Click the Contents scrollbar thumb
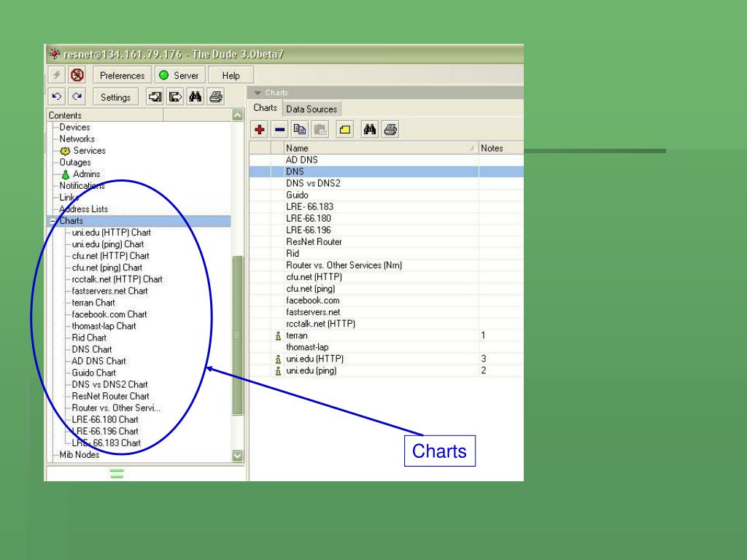747x560 pixels. 237,335
